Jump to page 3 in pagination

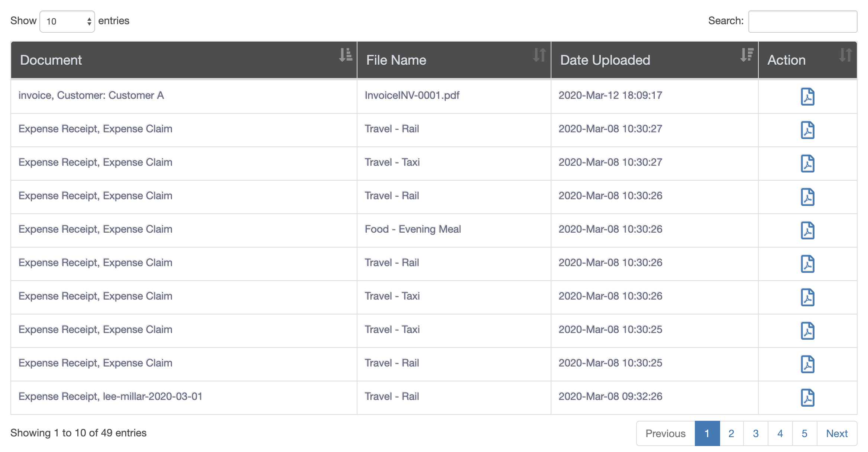pos(756,433)
